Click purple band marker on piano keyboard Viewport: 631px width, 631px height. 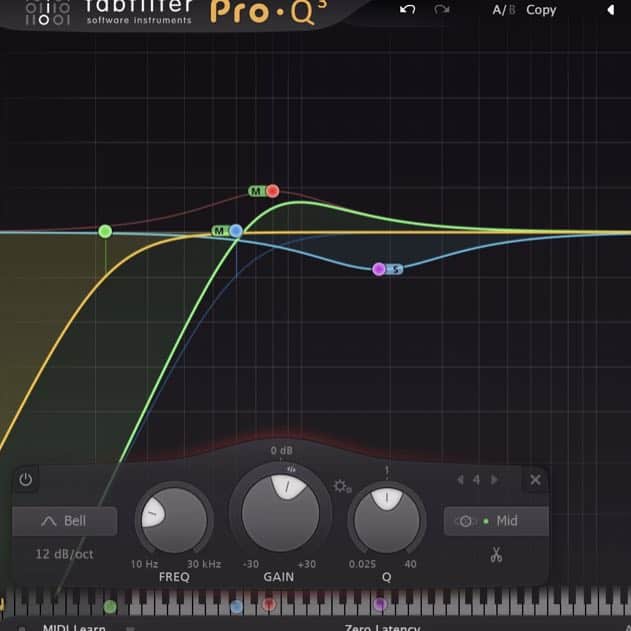click(x=380, y=604)
